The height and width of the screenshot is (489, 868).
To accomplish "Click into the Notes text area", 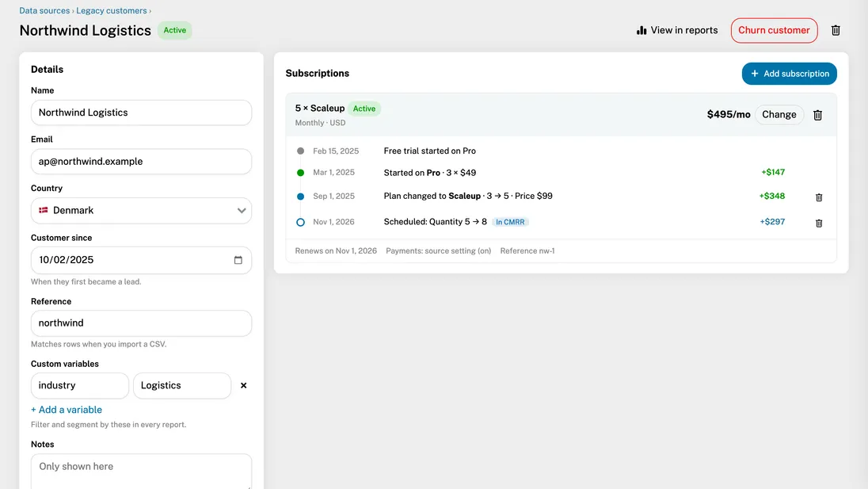I will [x=141, y=472].
